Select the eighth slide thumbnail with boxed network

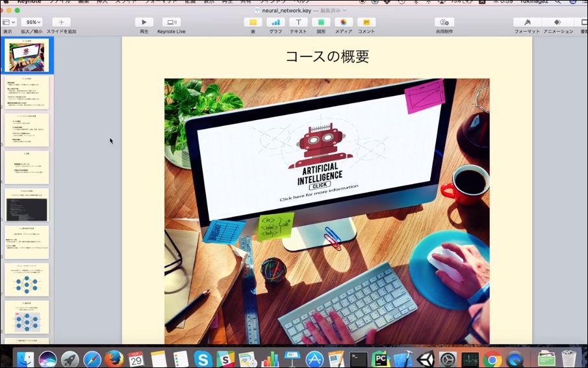pyautogui.click(x=27, y=317)
